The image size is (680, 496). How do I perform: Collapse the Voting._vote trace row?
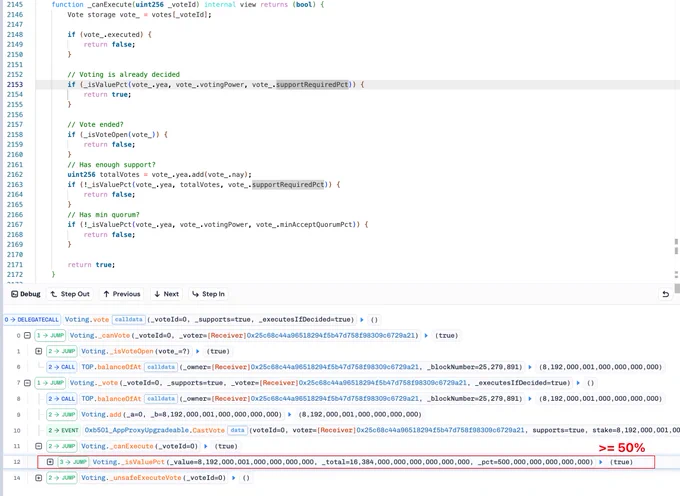27,383
